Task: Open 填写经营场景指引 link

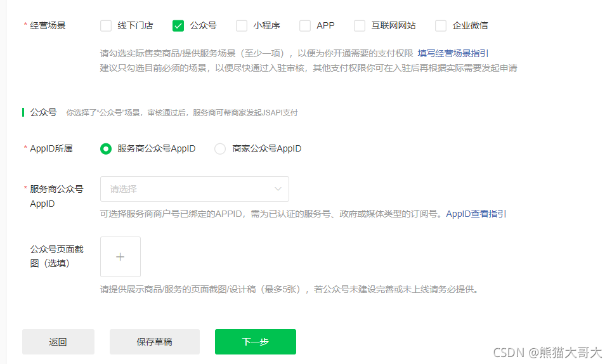Action: click(x=453, y=53)
